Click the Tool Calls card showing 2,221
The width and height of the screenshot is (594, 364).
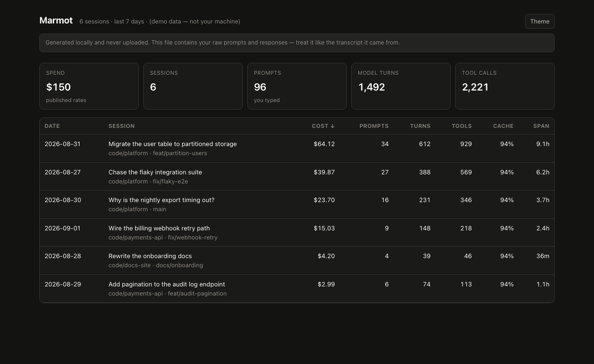505,86
